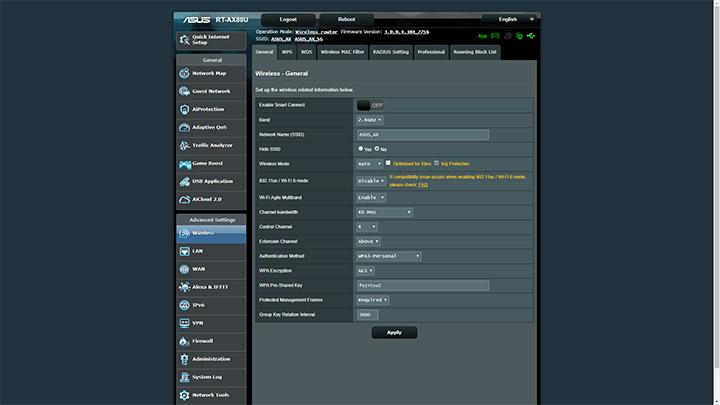Go to the Professional tab
Viewport: 720px width, 405px height.
(x=431, y=51)
